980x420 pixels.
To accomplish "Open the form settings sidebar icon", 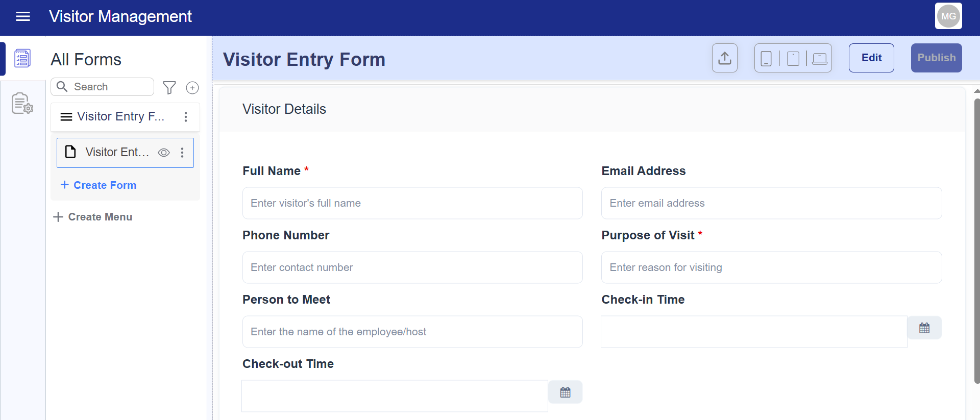I will coord(22,104).
